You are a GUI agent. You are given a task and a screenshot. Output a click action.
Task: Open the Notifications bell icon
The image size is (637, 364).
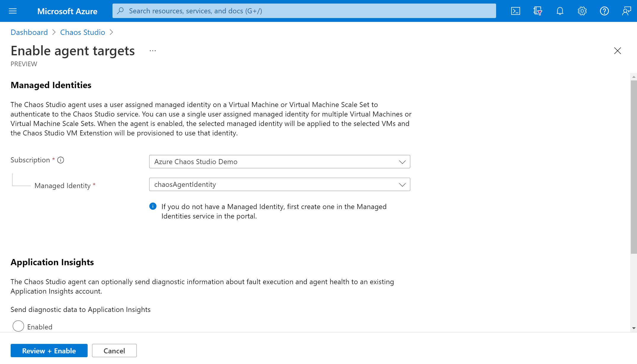tap(560, 11)
